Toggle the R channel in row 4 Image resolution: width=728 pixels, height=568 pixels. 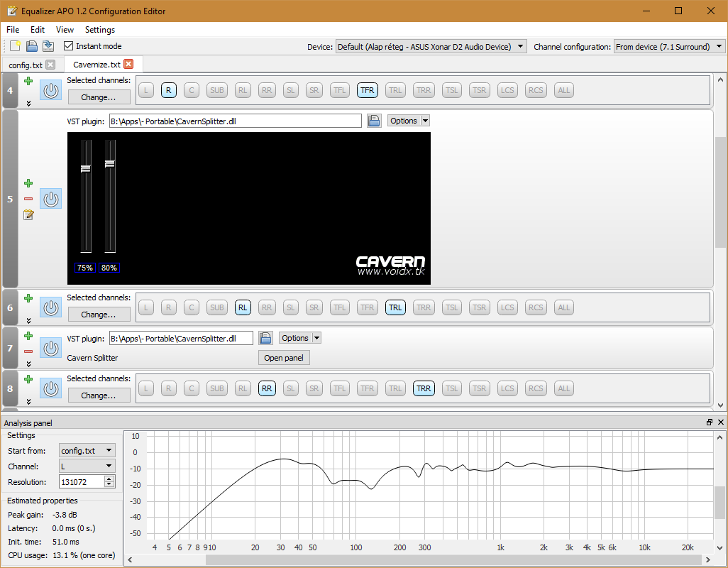(169, 90)
